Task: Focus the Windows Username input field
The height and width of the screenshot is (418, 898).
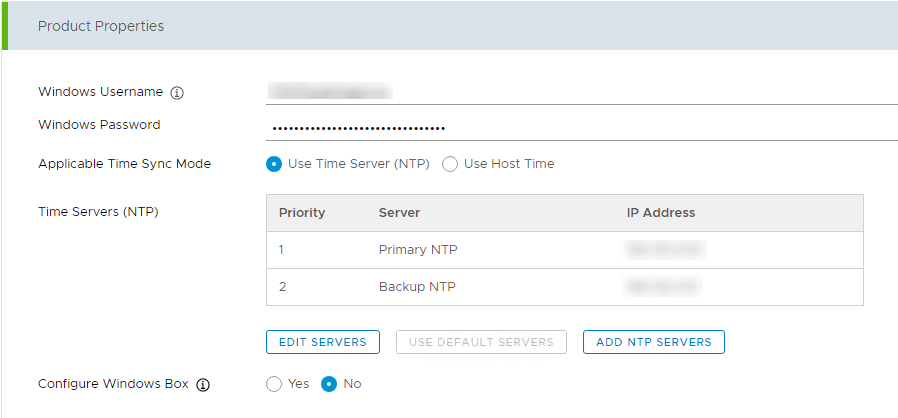Action: click(580, 92)
